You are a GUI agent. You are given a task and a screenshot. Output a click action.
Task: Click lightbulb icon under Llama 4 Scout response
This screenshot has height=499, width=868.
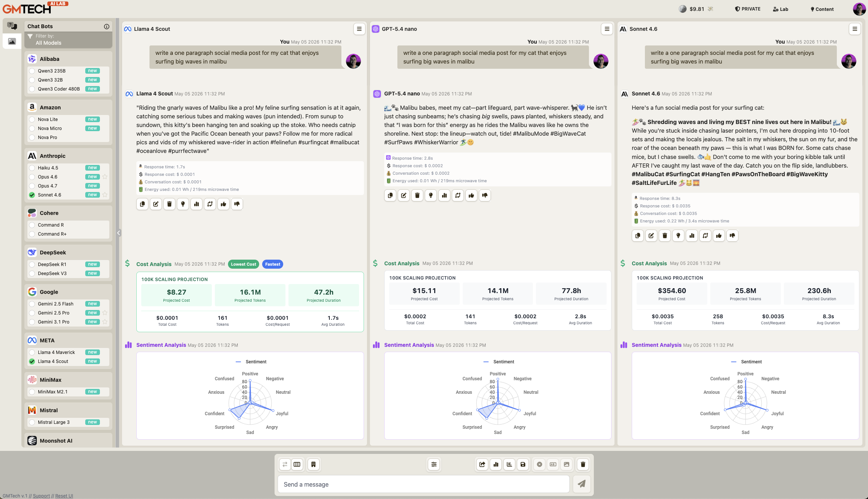pyautogui.click(x=183, y=204)
